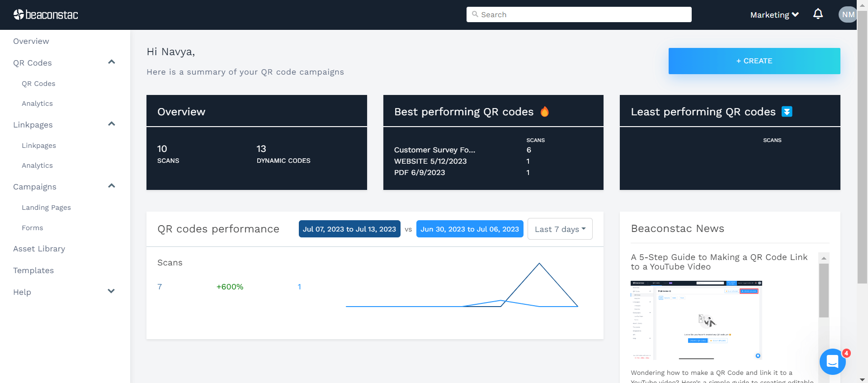Viewport: 868px width, 383px height.
Task: Open the NM user avatar menu
Action: 847,14
